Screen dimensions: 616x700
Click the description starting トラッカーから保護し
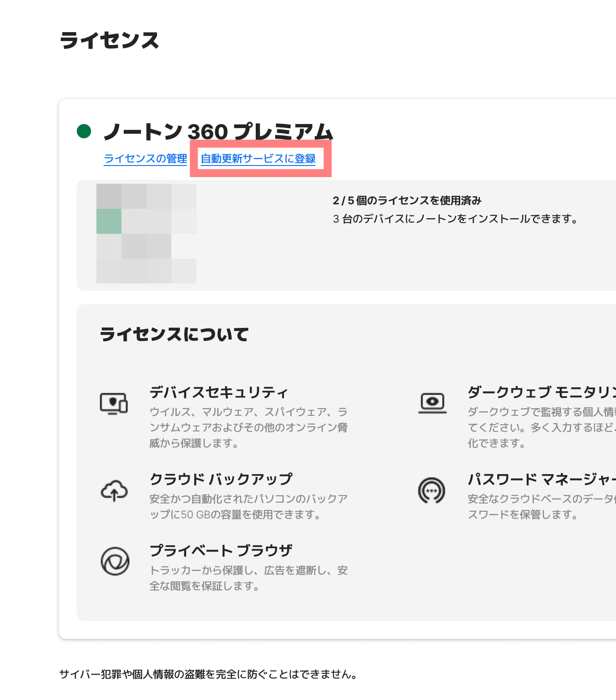(x=249, y=578)
